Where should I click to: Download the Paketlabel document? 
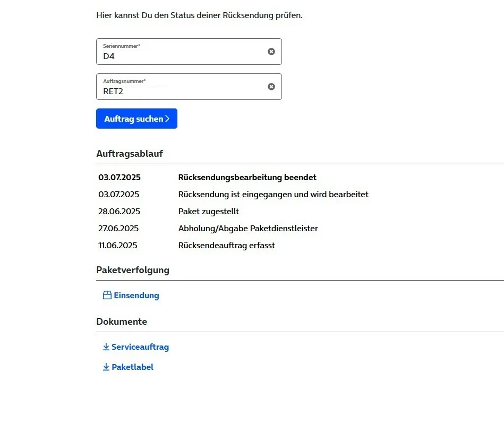tap(132, 367)
